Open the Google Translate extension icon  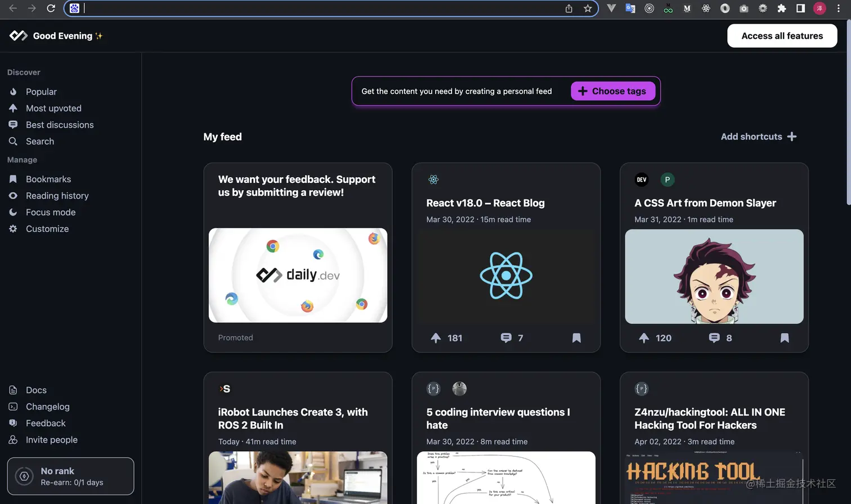(x=630, y=8)
